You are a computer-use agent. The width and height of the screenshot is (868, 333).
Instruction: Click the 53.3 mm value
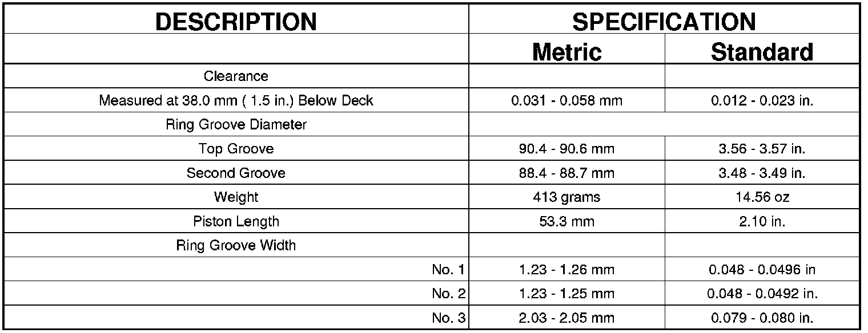click(566, 221)
